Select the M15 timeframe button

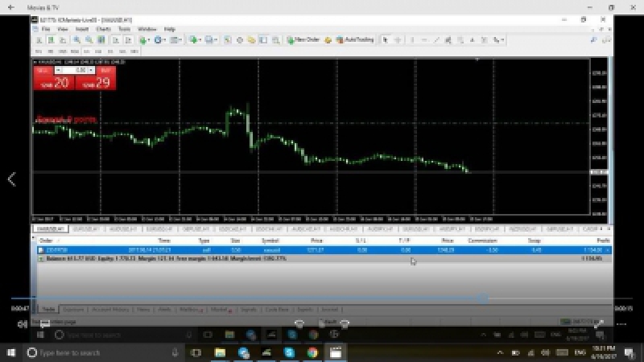tap(63, 51)
